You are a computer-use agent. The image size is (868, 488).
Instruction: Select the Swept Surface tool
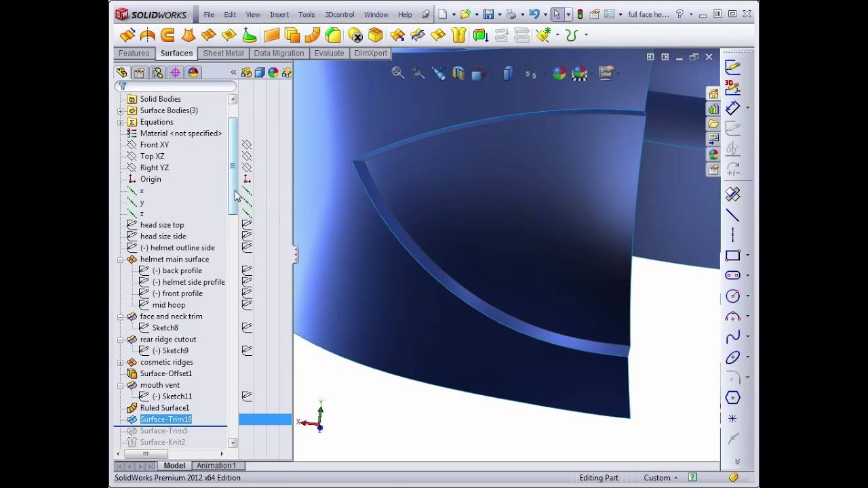[x=167, y=35]
